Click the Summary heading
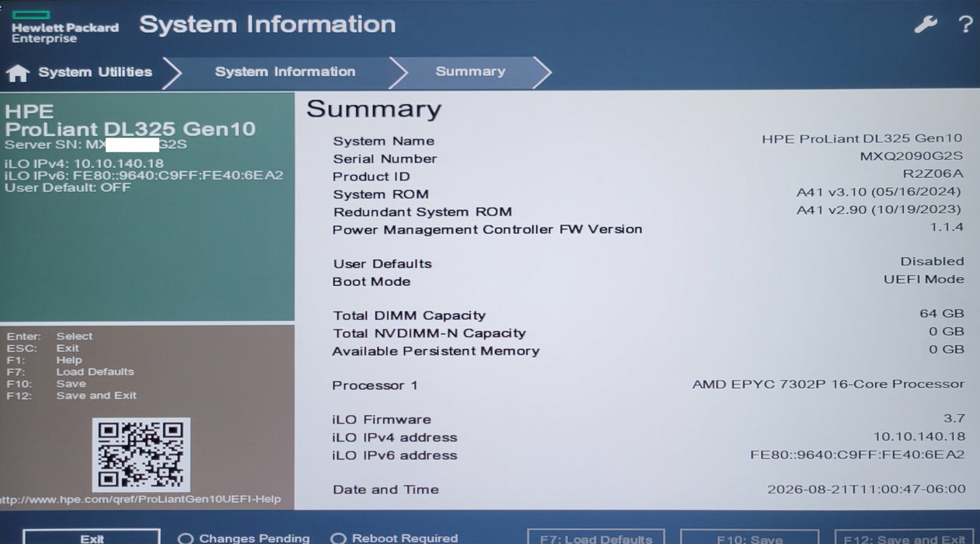 (374, 109)
